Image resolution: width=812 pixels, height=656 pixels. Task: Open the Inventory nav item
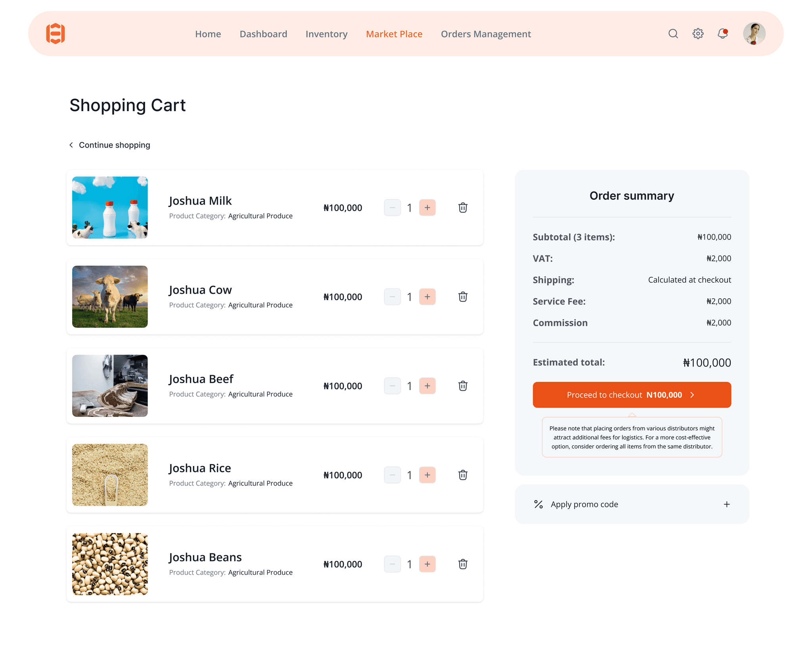[326, 34]
